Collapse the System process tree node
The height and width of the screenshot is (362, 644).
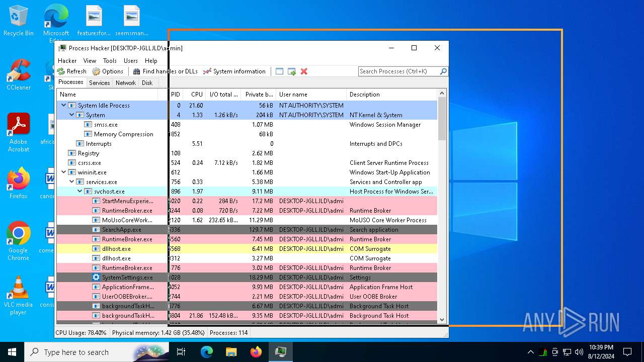click(x=72, y=115)
